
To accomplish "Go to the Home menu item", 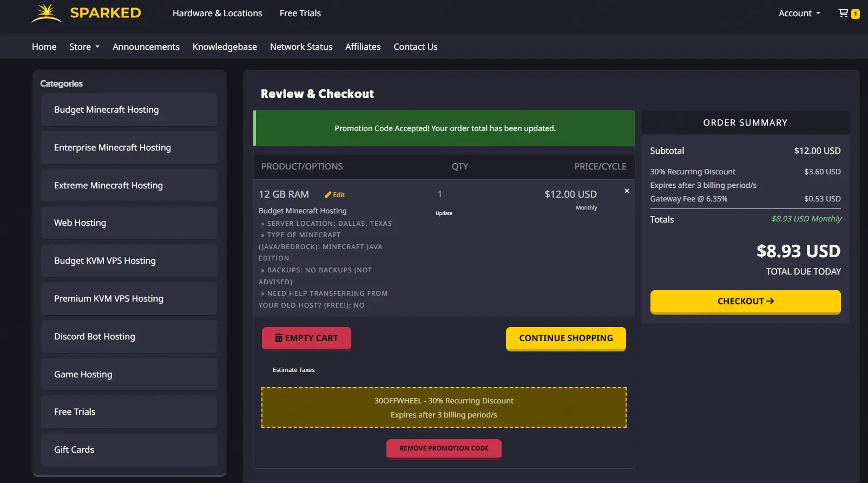I will click(44, 47).
